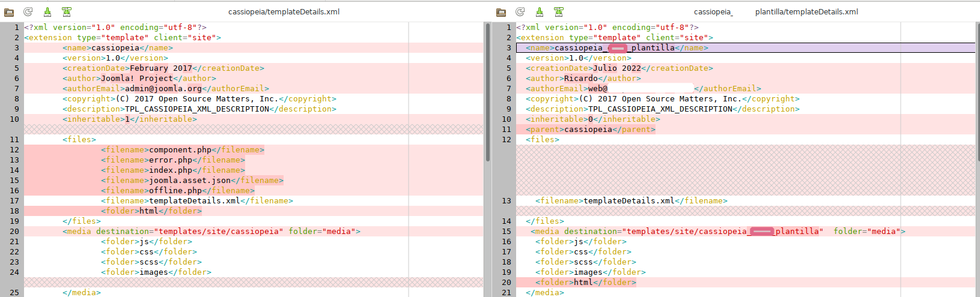Click the plantilla/templateDetails.xml file title on right
The height and width of the screenshot is (297, 980).
[x=806, y=12]
